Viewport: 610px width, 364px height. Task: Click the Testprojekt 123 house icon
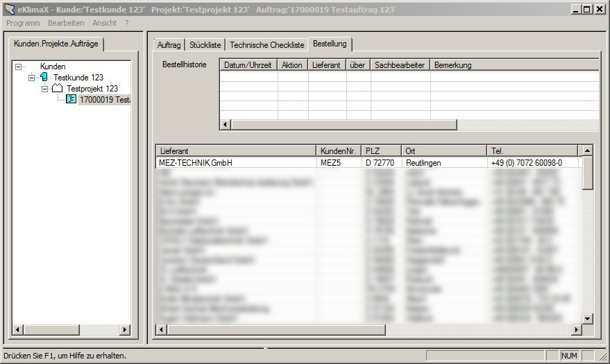58,89
